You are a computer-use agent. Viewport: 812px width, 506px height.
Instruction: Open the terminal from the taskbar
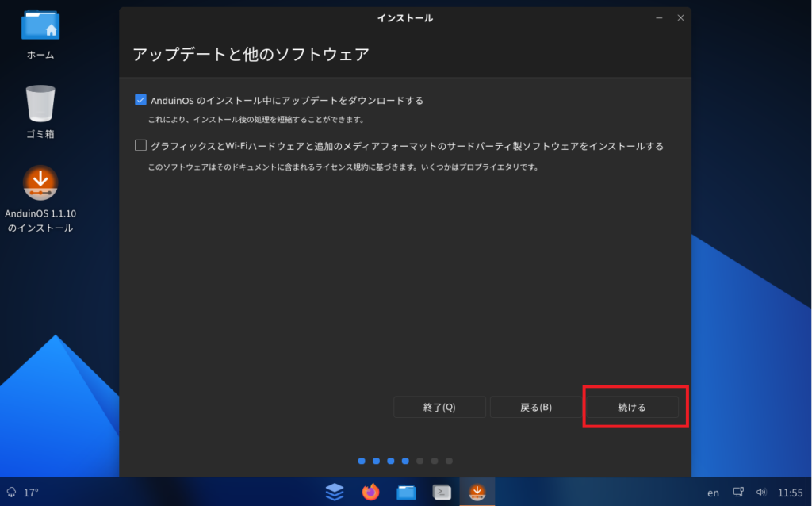point(442,493)
